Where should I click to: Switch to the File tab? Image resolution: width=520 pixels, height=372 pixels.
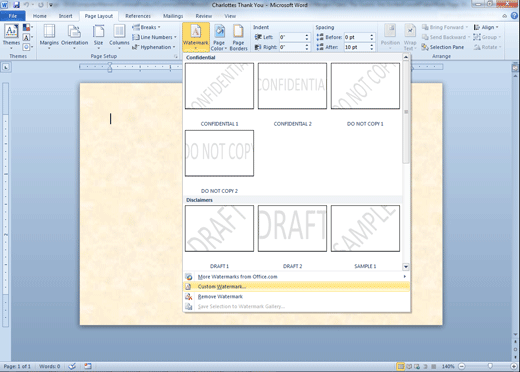pyautogui.click(x=13, y=16)
